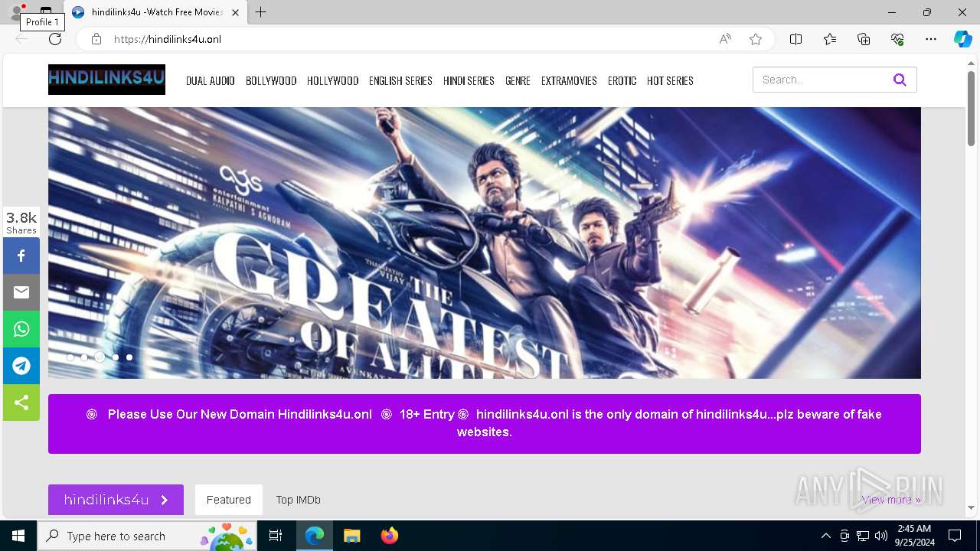The image size is (980, 551).
Task: Open Microsoft Edge from the taskbar
Action: pyautogui.click(x=315, y=536)
